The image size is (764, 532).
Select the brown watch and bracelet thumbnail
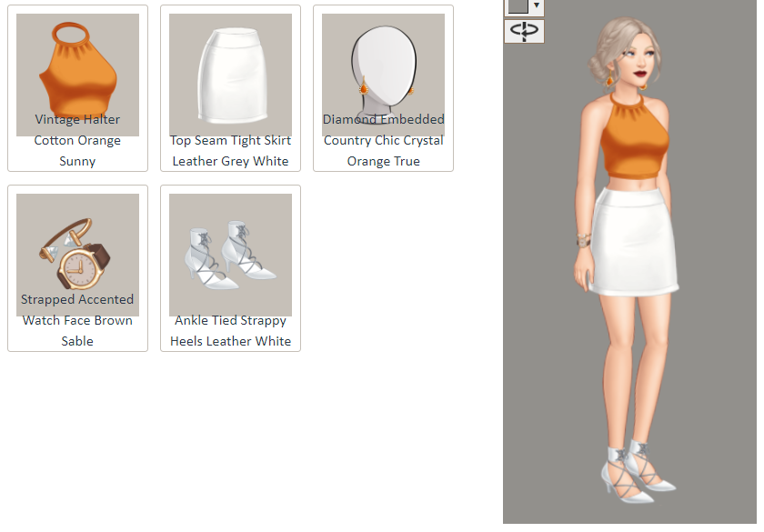[x=77, y=256]
